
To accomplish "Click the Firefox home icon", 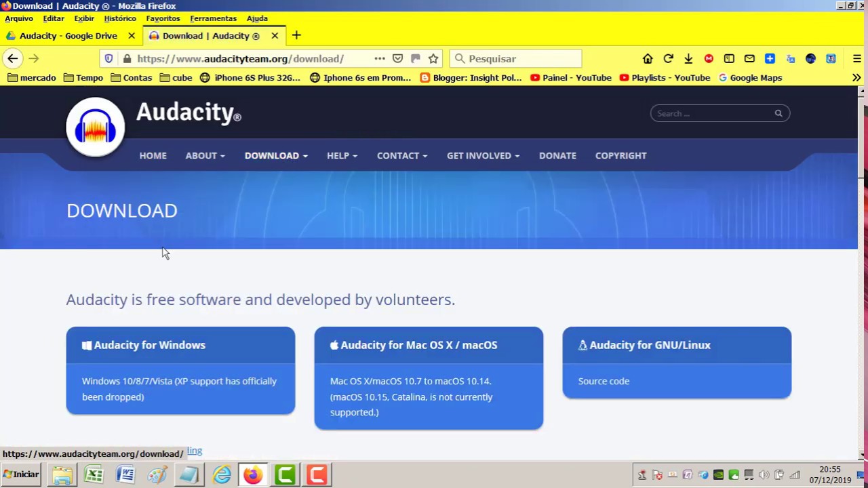I will pos(648,59).
